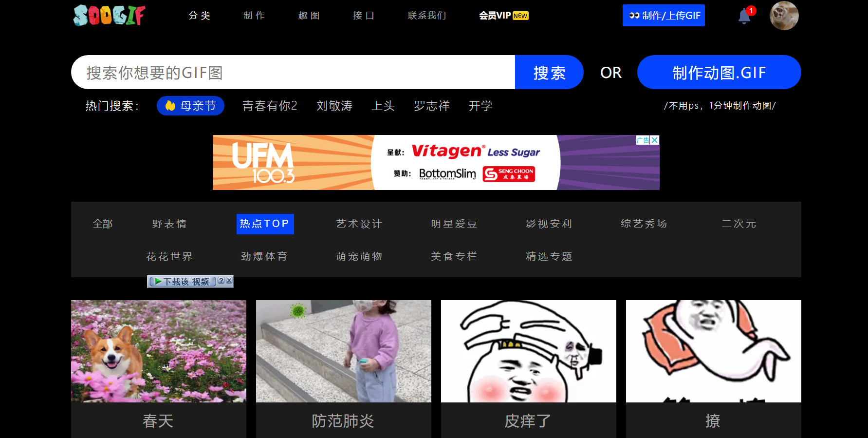This screenshot has height=438, width=868.
Task: Click the 撩 card title
Action: pyautogui.click(x=713, y=421)
